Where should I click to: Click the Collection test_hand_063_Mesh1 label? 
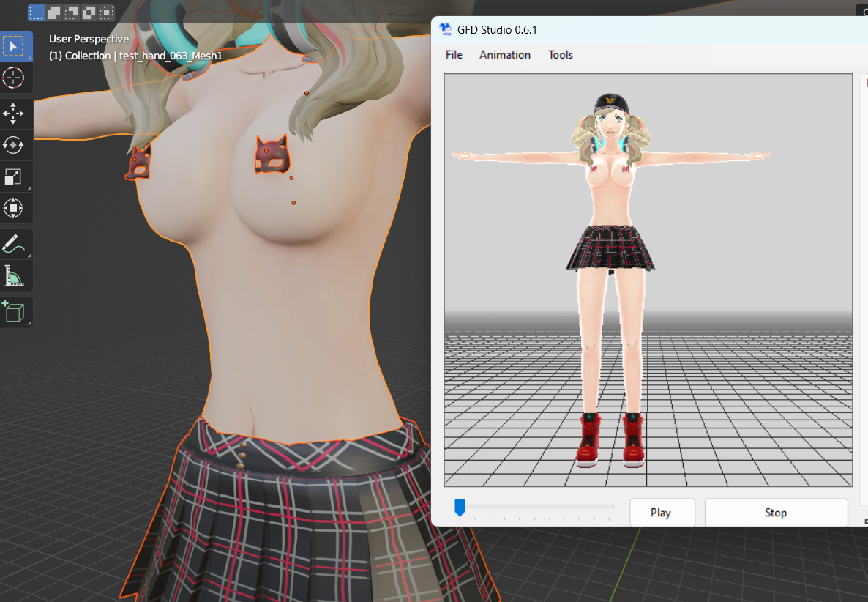pos(135,56)
